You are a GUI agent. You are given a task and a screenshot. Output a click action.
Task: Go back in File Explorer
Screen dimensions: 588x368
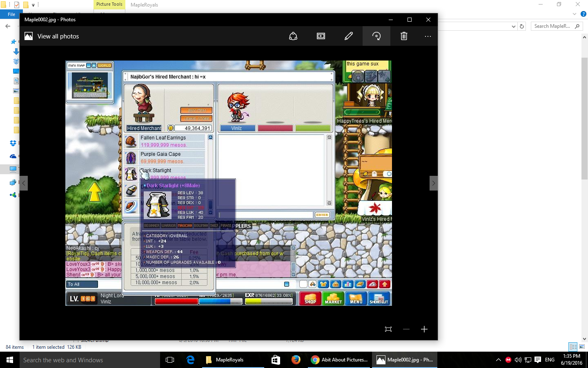(8, 26)
